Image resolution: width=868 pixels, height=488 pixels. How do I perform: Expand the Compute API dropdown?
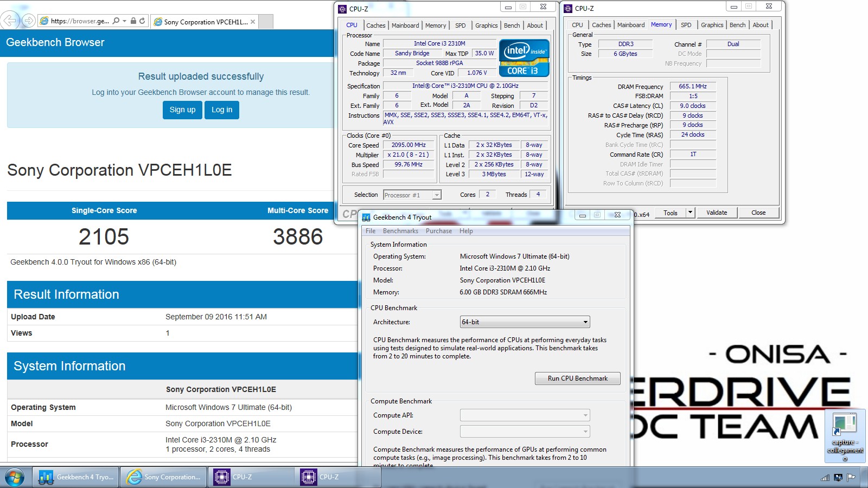[525, 415]
